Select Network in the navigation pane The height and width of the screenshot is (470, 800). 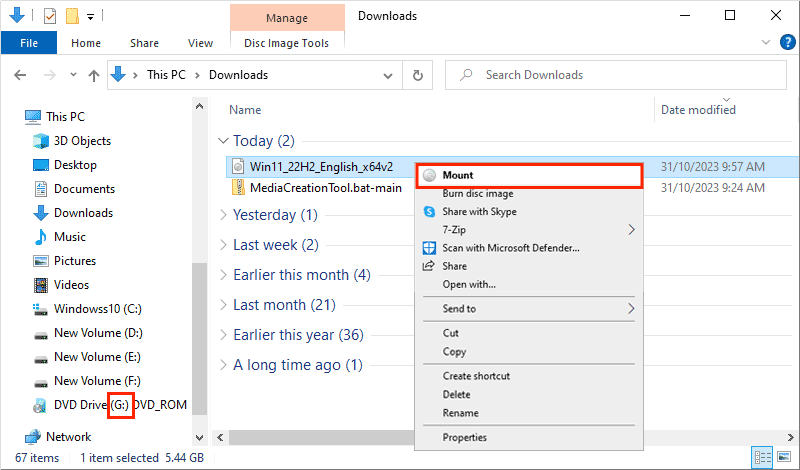(58, 437)
